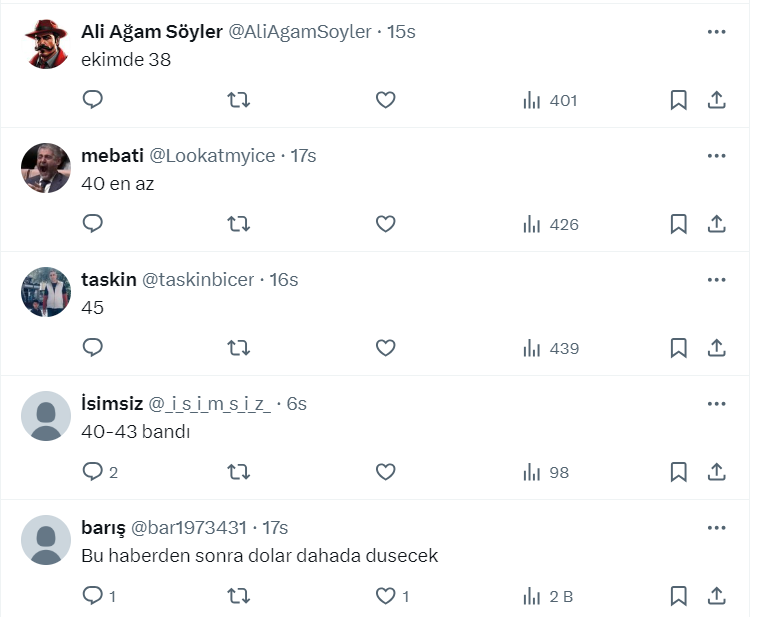
Task: Retweet mebati's "40 en az" post
Action: 239,224
